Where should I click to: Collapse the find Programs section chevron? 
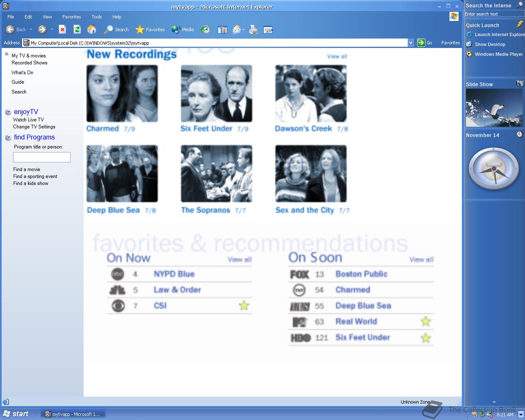[8, 137]
